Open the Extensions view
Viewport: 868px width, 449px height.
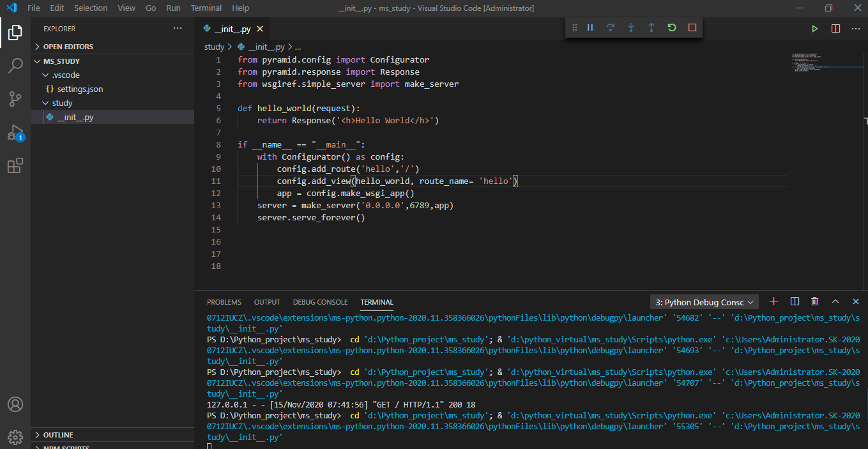pos(15,166)
